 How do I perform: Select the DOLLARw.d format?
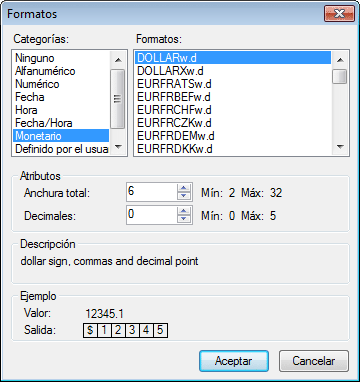pyautogui.click(x=233, y=58)
